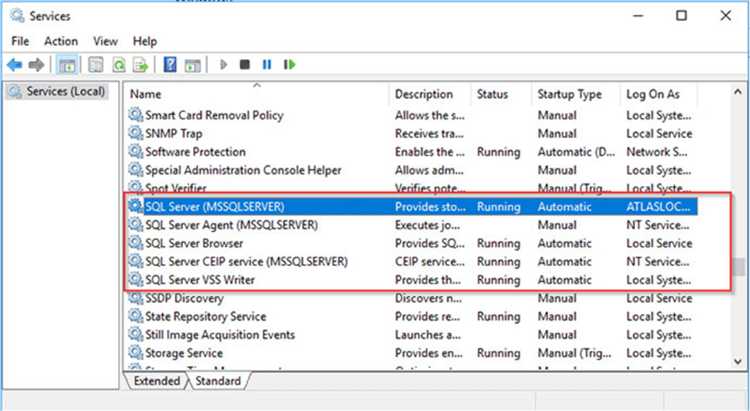The height and width of the screenshot is (411, 750).
Task: Sort by the Log On As column header
Action: pyautogui.click(x=659, y=94)
